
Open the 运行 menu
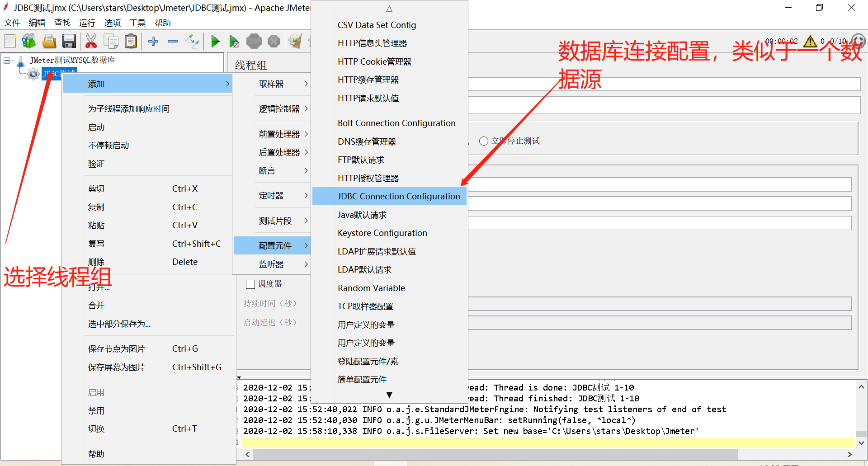87,23
